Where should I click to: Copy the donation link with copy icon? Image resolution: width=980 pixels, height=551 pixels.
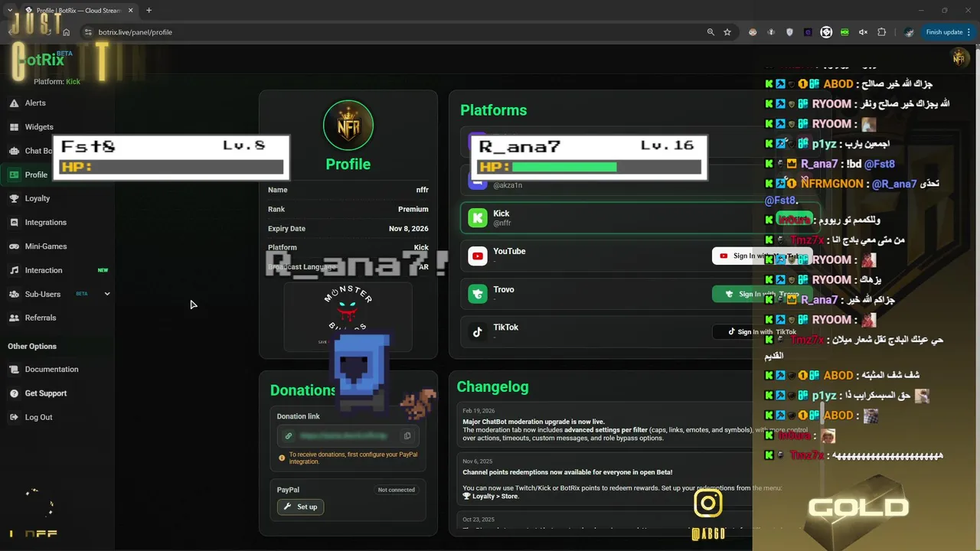click(x=407, y=436)
